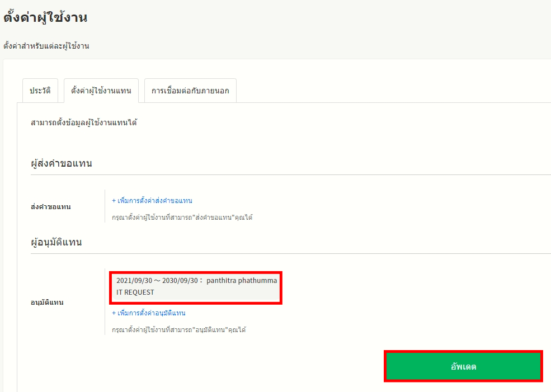Click the hint text mentioning "อนุมัติแทน"
The image size is (551, 392).
point(178,330)
